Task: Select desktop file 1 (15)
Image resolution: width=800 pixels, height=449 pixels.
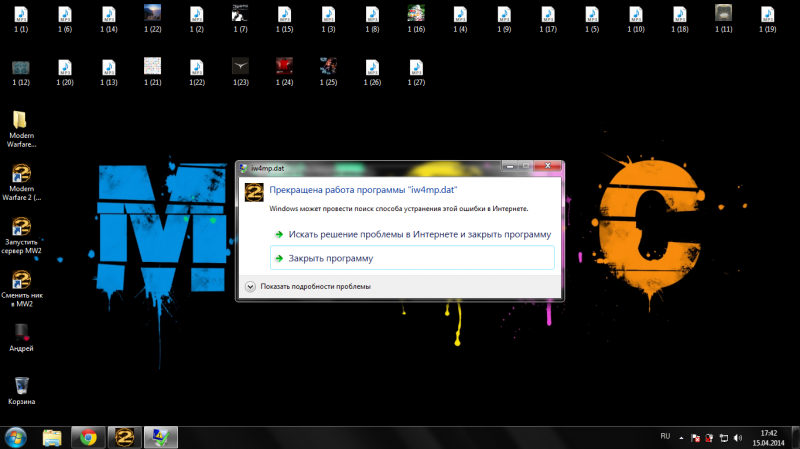Action: coord(284,19)
